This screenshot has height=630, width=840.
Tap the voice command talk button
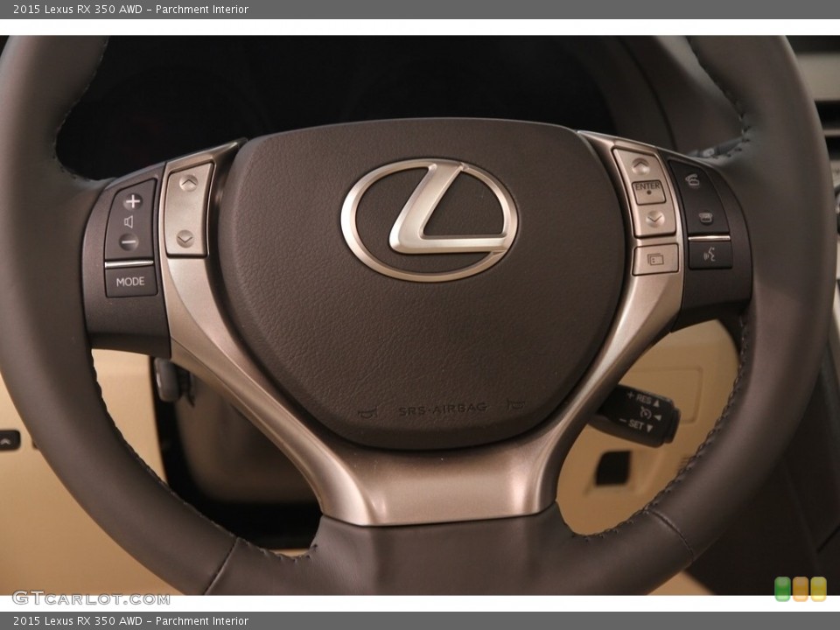(710, 255)
